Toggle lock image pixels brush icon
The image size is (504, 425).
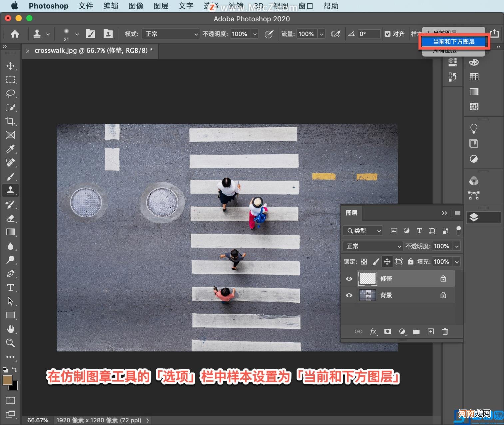tap(376, 262)
